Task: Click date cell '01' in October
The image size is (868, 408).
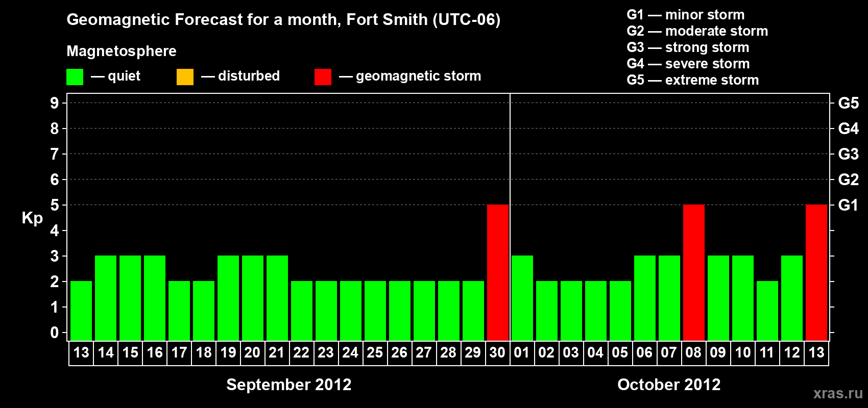Action: [522, 353]
